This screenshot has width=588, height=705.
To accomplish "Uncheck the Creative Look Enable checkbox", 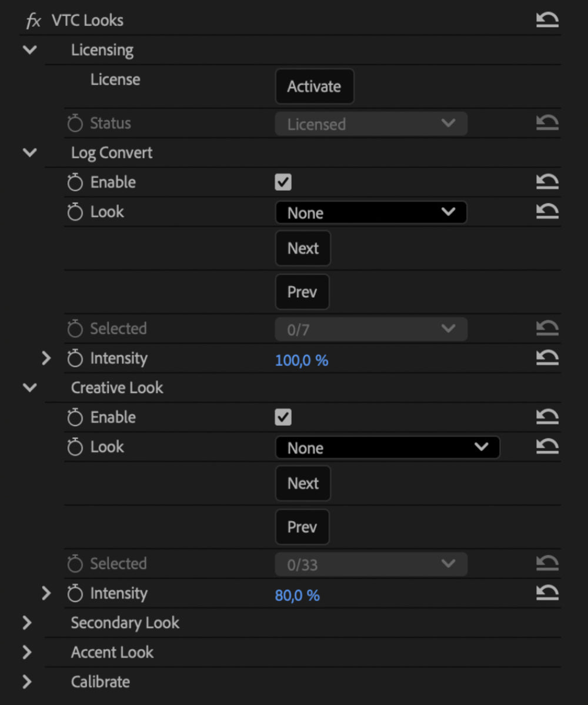I will point(283,417).
